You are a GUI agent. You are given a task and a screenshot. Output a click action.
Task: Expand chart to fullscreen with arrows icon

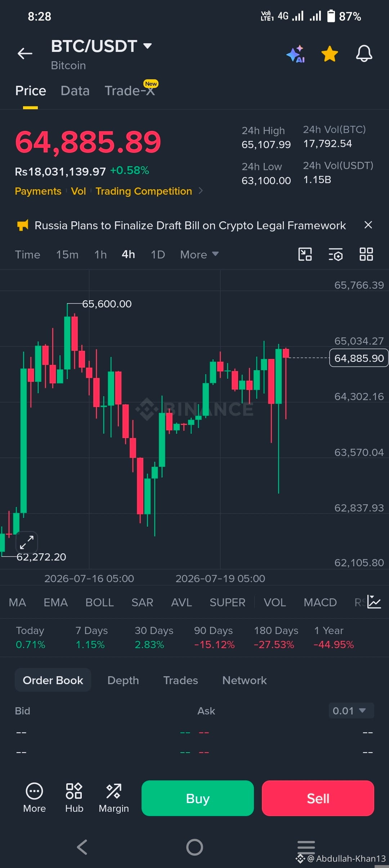tap(27, 542)
